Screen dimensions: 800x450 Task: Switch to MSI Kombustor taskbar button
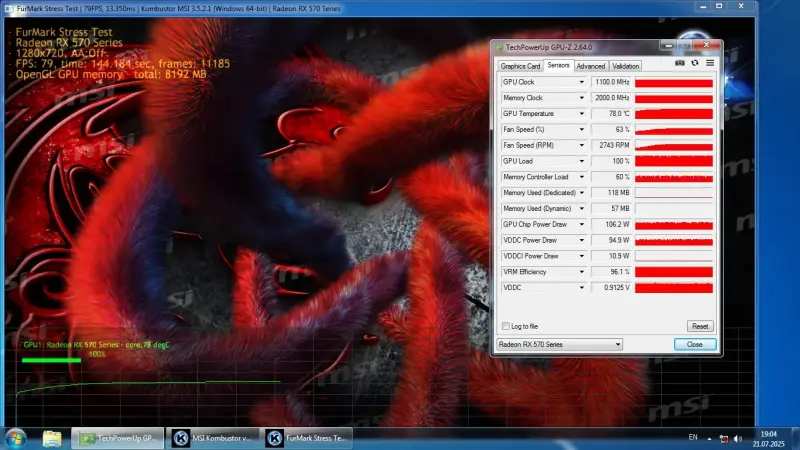(x=213, y=438)
